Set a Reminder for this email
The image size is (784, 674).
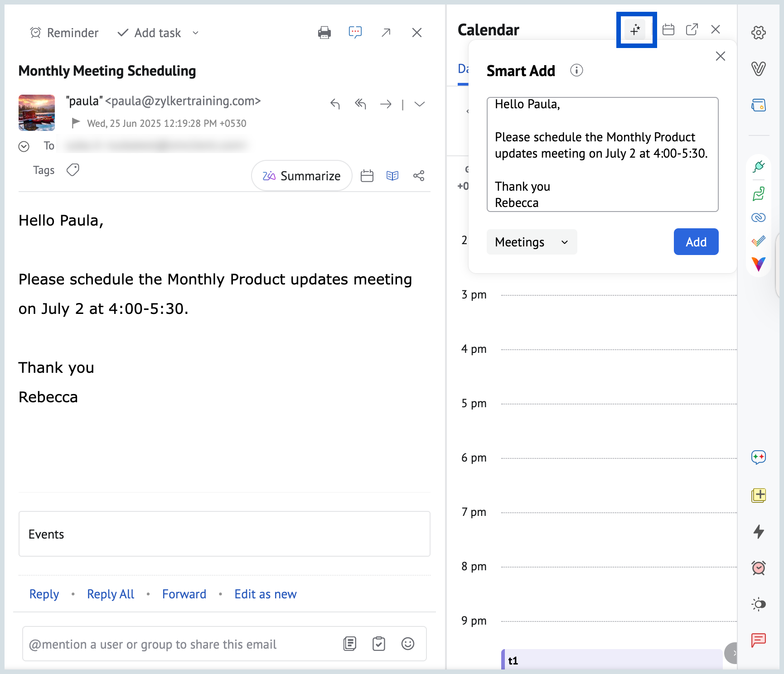coord(64,33)
